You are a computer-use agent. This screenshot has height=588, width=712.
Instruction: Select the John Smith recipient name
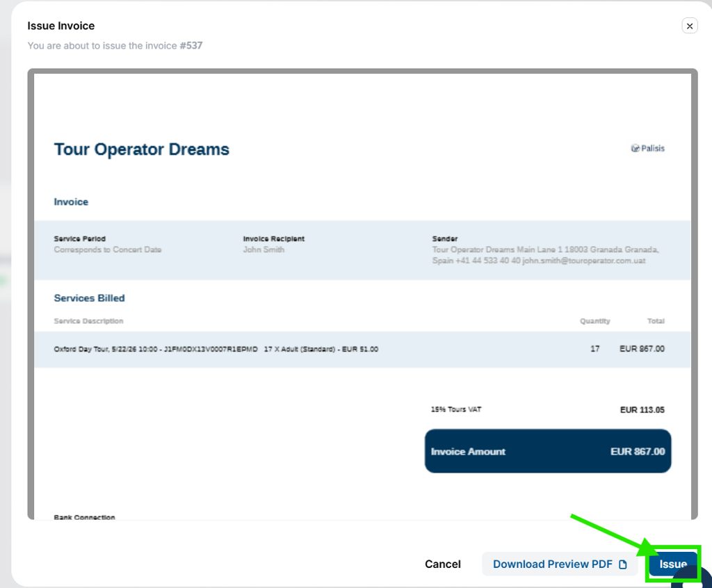264,250
